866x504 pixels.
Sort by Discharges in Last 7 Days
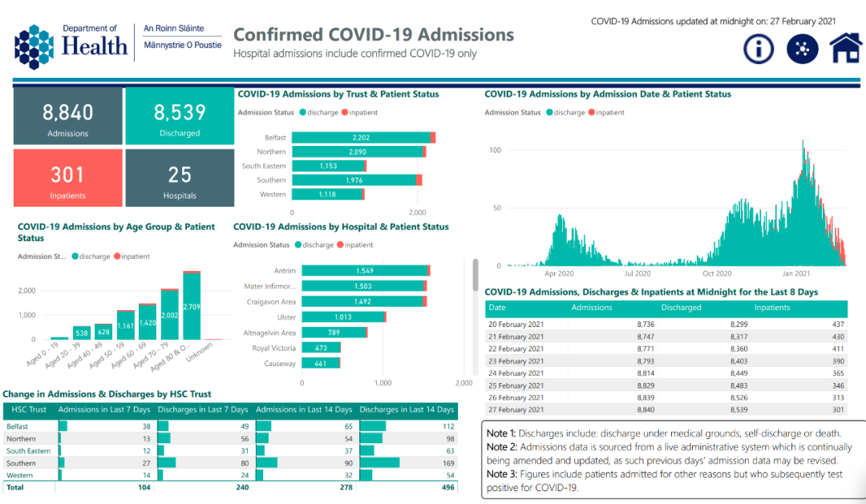click(x=203, y=409)
